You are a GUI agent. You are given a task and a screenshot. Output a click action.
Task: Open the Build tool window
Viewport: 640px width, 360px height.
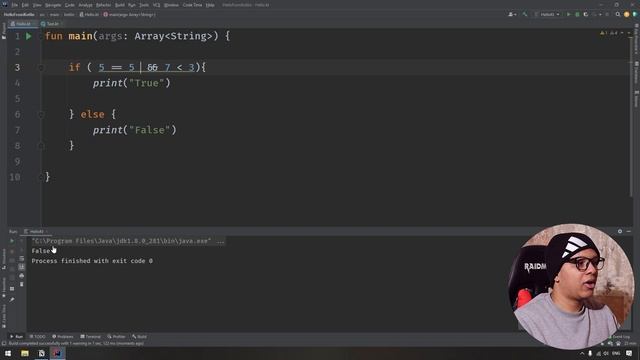139,337
